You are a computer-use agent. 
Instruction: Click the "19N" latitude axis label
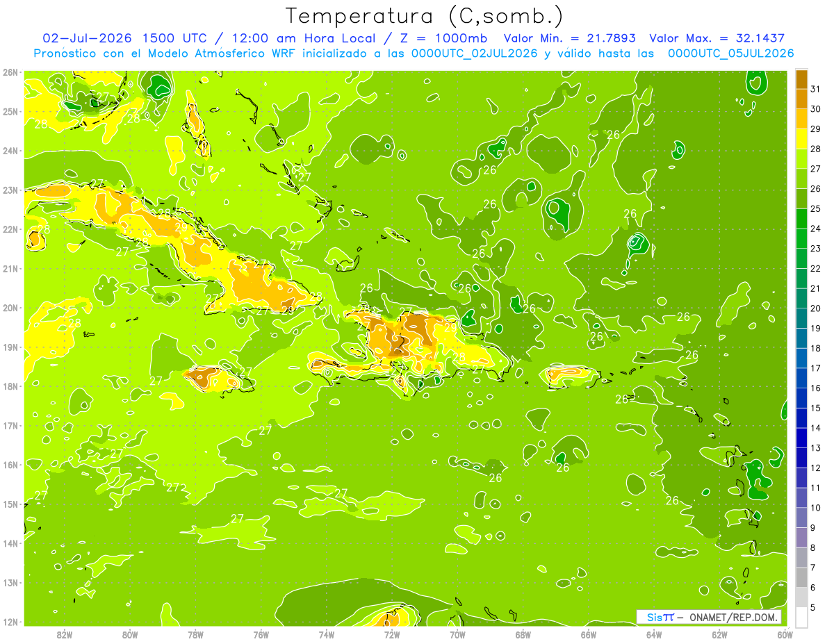(x=10, y=347)
